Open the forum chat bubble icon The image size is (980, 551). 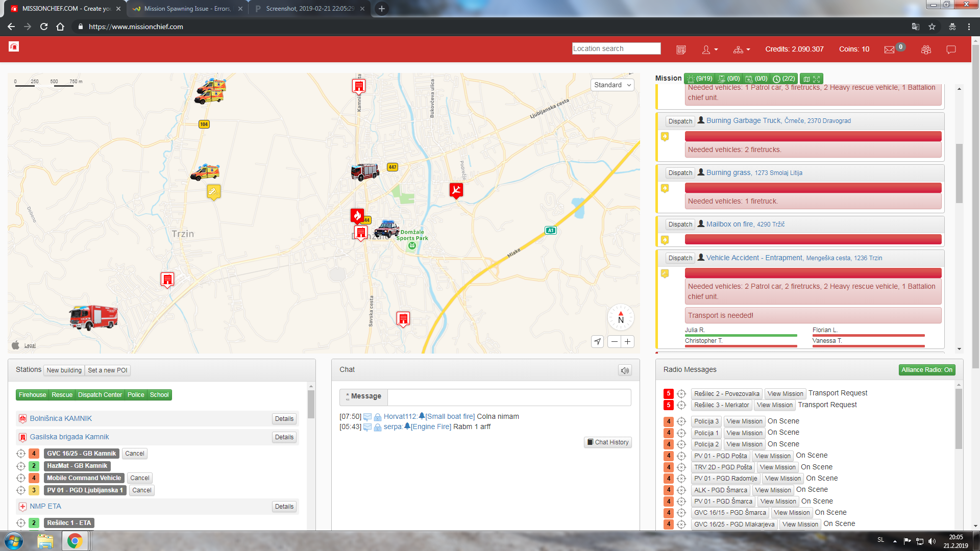tap(951, 49)
